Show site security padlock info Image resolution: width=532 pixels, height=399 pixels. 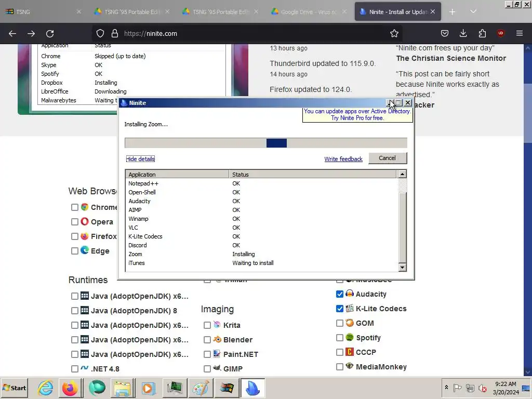pyautogui.click(x=115, y=34)
